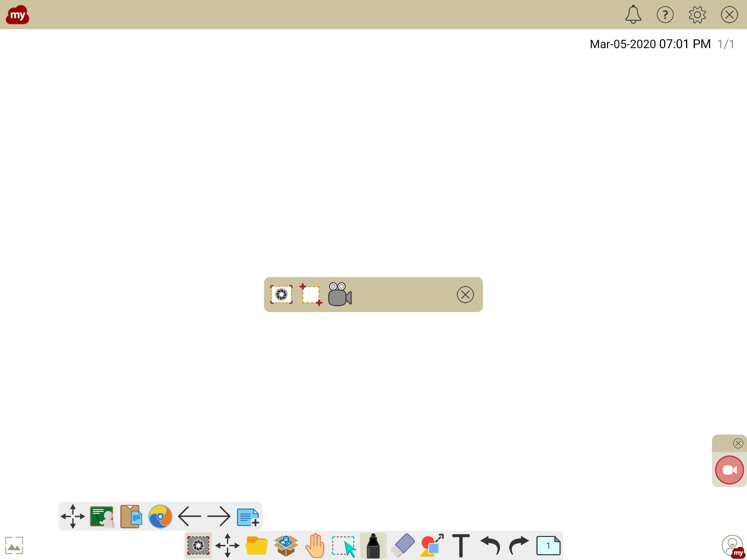Viewport: 747px width, 560px height.
Task: Open settings gear in top bar
Action: tap(697, 15)
